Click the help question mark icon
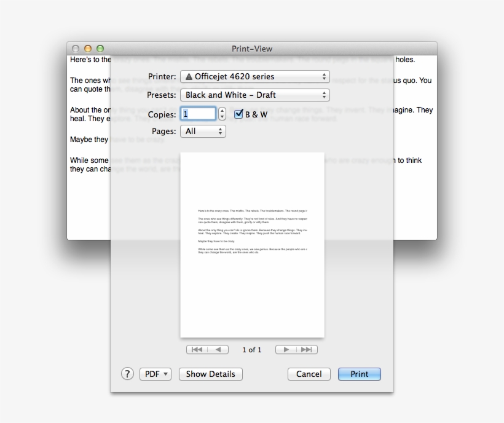 pyautogui.click(x=127, y=374)
